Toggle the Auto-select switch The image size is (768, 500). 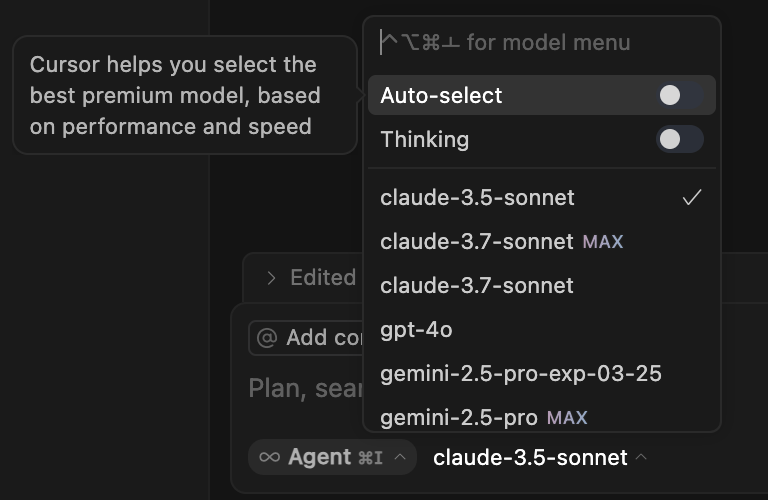tap(680, 96)
